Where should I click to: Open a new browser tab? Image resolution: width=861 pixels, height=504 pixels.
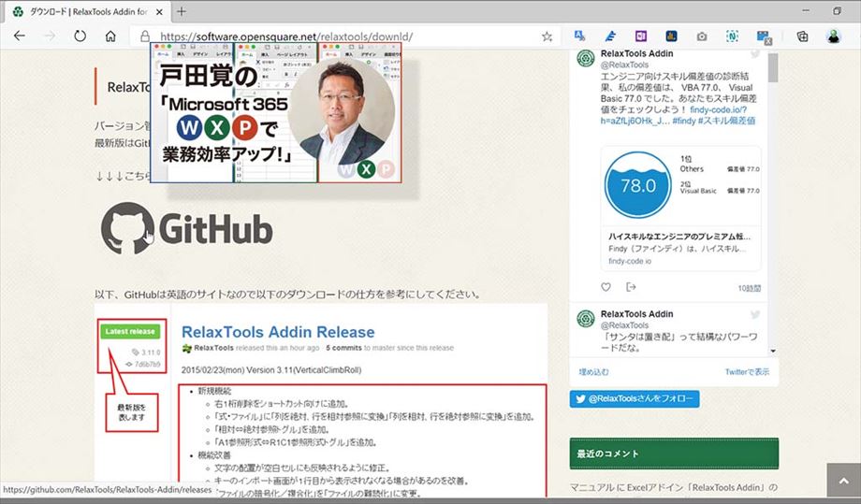182,11
